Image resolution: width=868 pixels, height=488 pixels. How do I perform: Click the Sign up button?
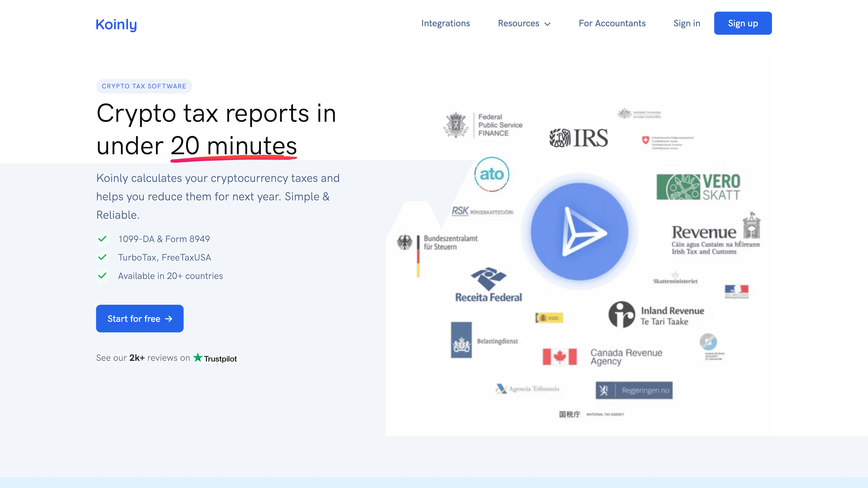743,23
